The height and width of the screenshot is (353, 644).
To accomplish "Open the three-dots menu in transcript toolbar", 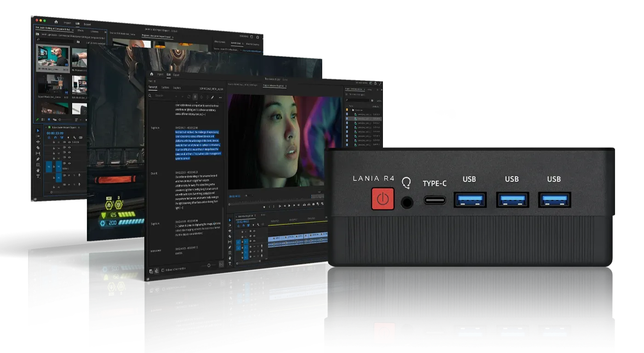I will click(220, 97).
